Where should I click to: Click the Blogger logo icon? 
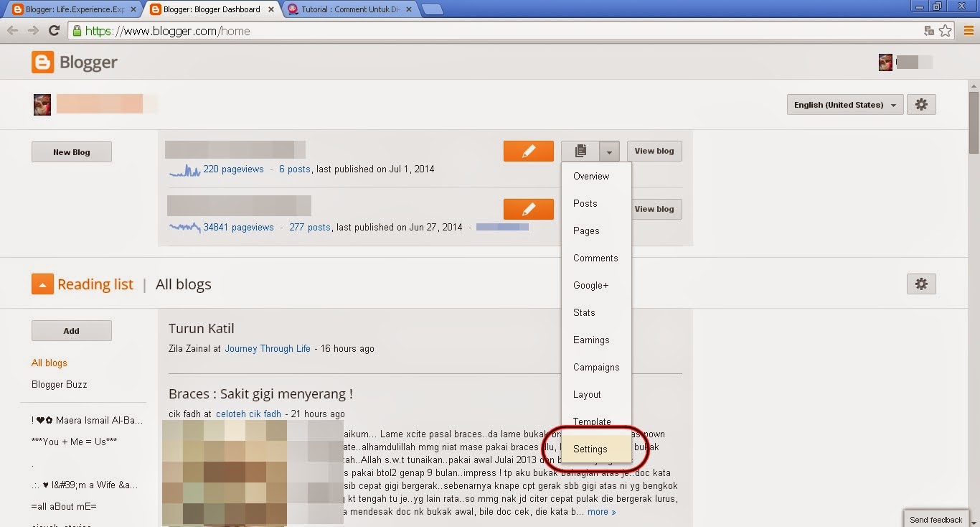click(42, 62)
